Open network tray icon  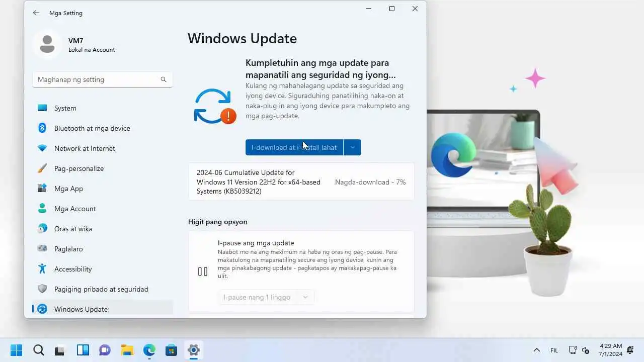point(573,350)
